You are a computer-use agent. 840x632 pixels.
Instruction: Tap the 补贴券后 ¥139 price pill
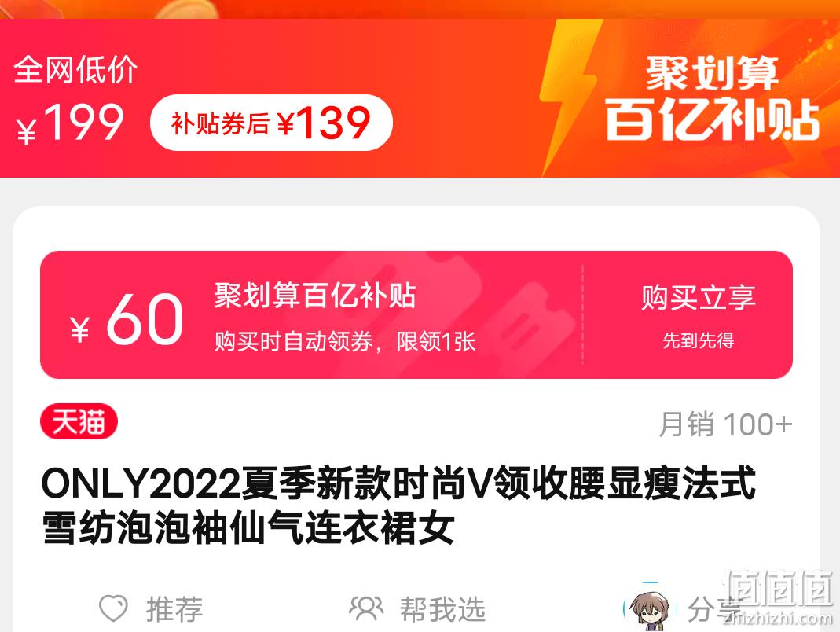coord(272,123)
